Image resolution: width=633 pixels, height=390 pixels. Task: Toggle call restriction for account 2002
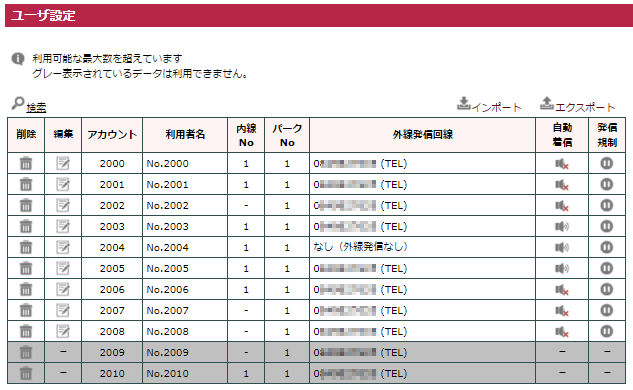click(606, 205)
